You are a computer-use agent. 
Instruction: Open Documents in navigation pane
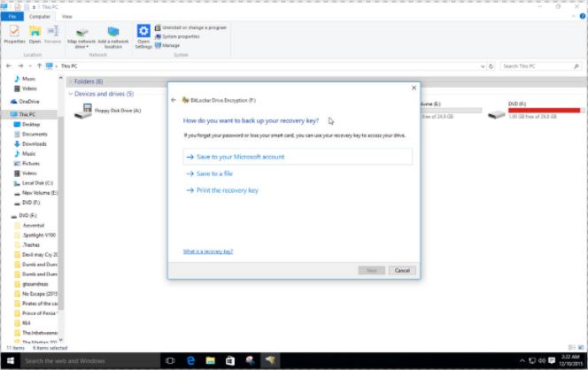point(31,134)
